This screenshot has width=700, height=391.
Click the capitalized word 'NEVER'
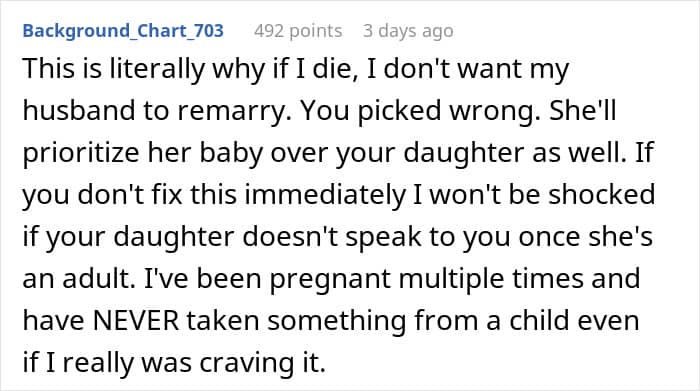pyautogui.click(x=136, y=320)
